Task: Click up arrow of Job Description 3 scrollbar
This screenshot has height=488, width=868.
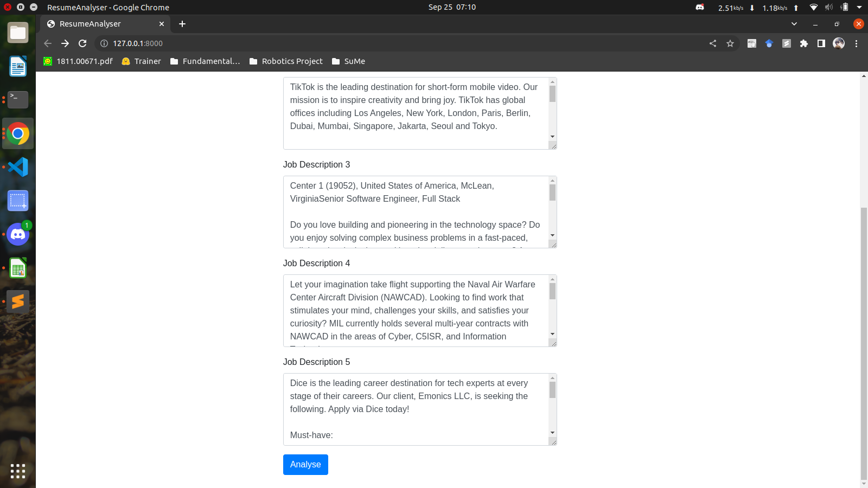Action: point(552,181)
